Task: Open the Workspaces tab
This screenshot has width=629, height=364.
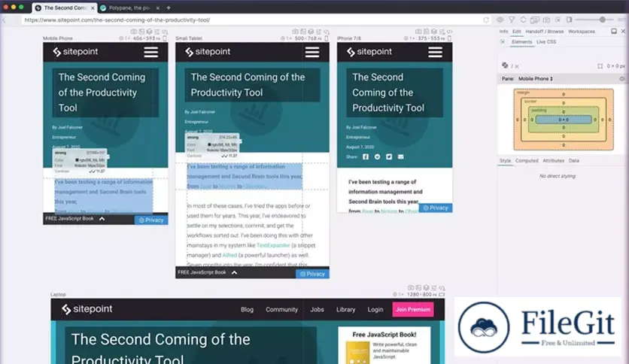Action: pos(582,32)
